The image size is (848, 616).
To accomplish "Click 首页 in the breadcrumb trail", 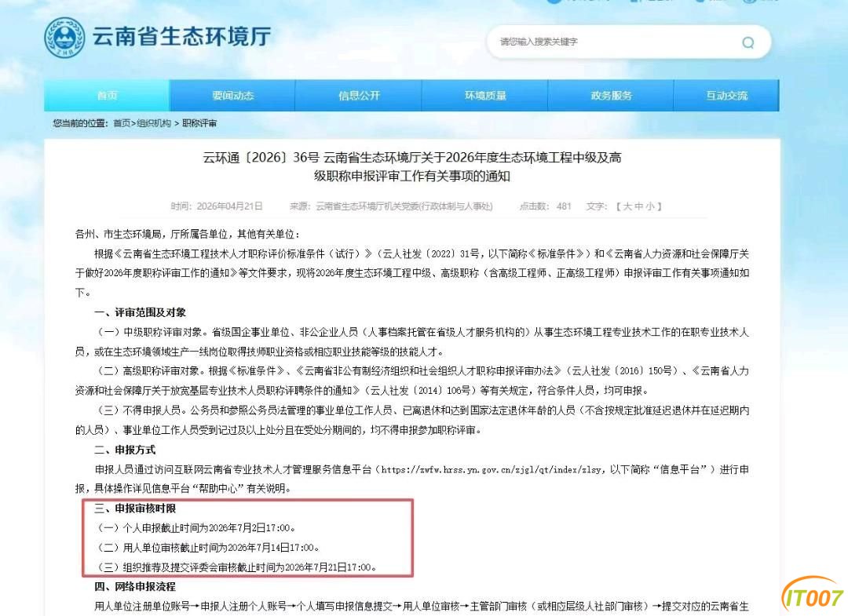I will click(x=122, y=123).
